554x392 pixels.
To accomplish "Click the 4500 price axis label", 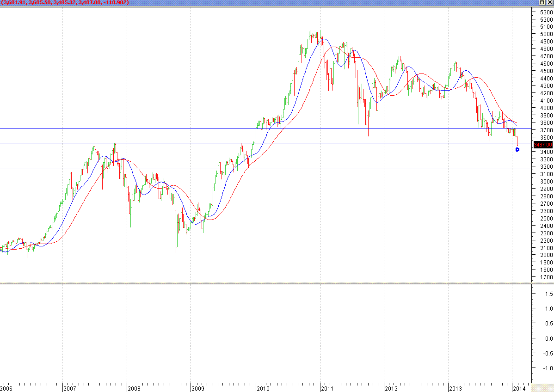I will click(546, 71).
